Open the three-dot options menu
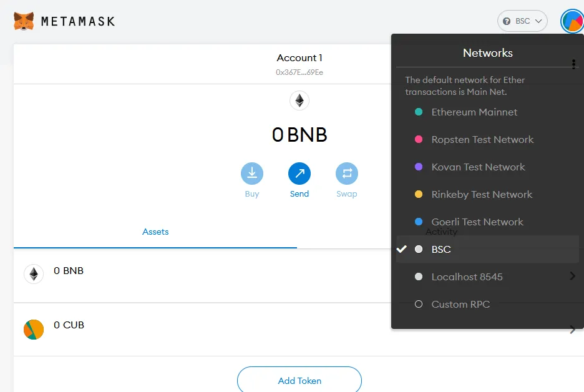This screenshot has height=392, width=584. pos(573,64)
